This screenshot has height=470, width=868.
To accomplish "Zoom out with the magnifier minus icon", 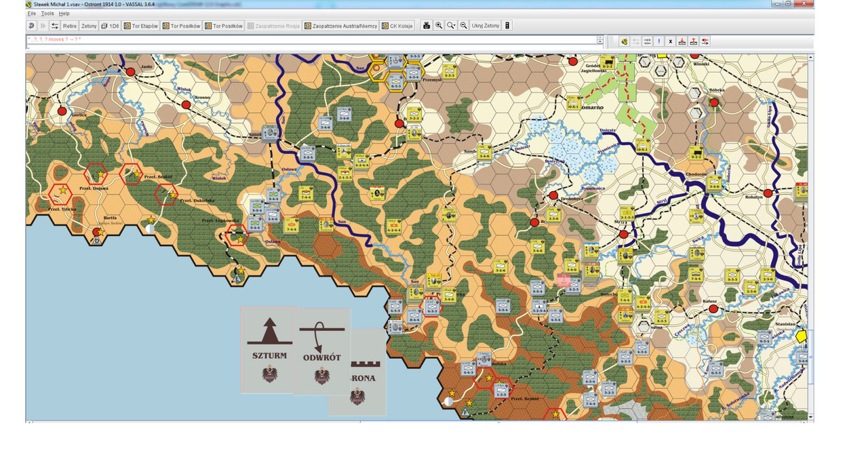I will (463, 26).
